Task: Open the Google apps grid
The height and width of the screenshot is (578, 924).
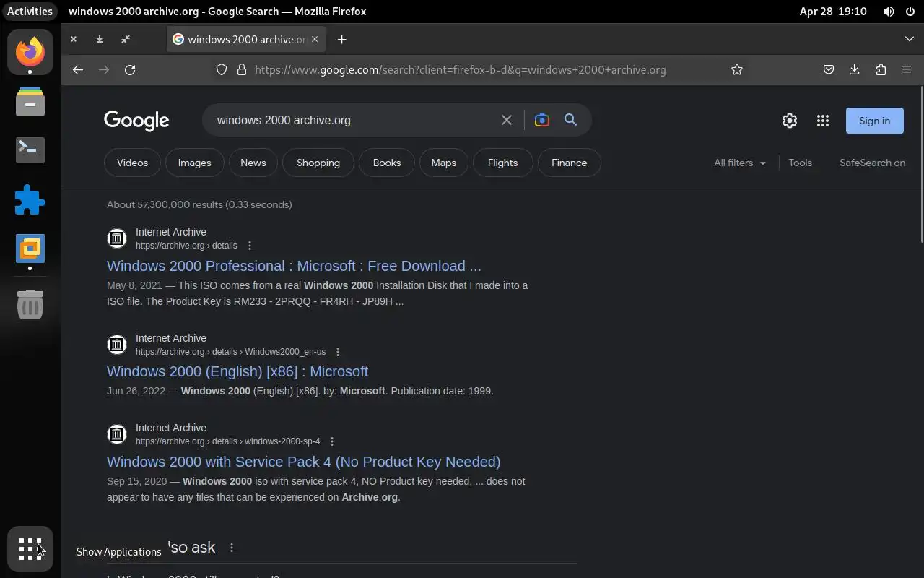Action: (x=823, y=121)
